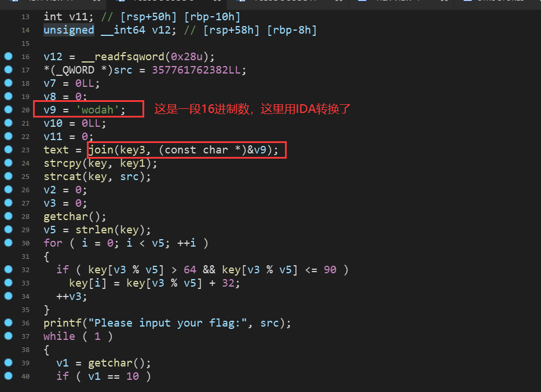Toggle breakpoint dot on line 26
The width and height of the screenshot is (541, 392).
pyautogui.click(x=8, y=189)
